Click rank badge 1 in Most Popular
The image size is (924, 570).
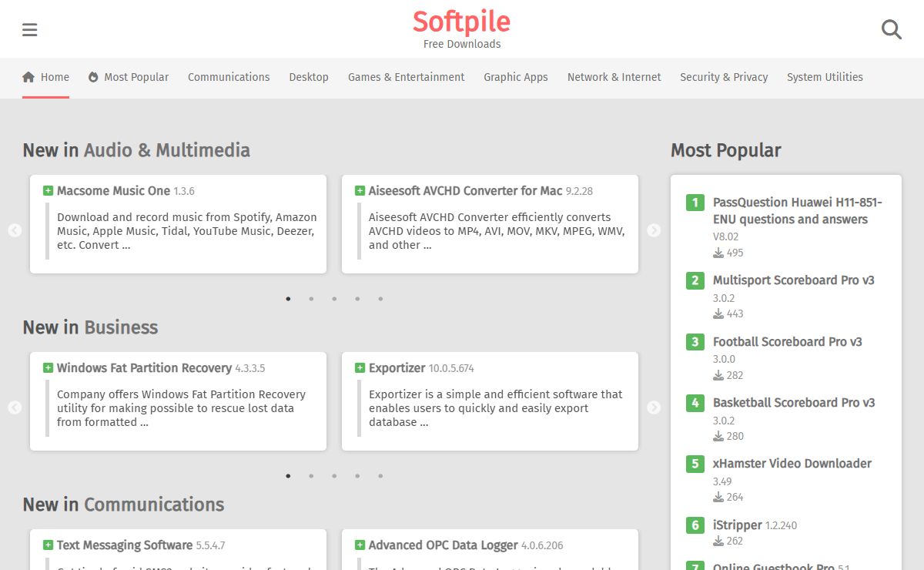[x=695, y=203]
